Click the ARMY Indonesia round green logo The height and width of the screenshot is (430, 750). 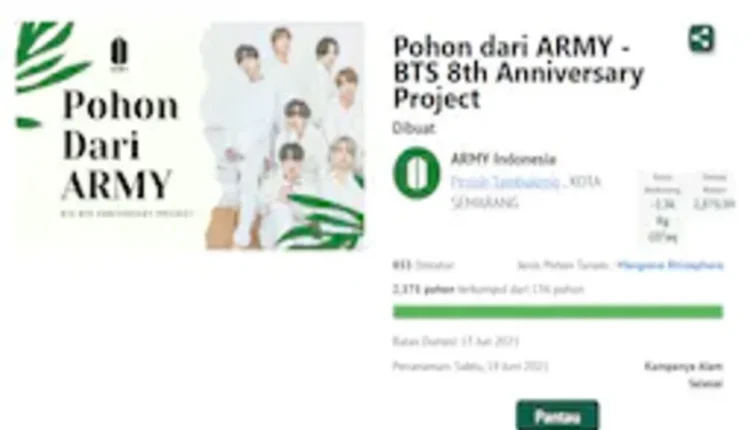[x=416, y=173]
